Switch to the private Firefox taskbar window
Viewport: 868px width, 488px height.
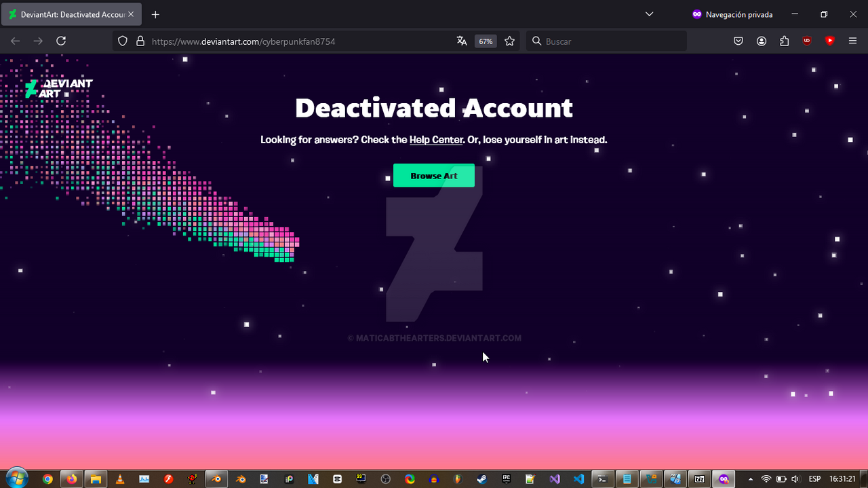[724, 479]
